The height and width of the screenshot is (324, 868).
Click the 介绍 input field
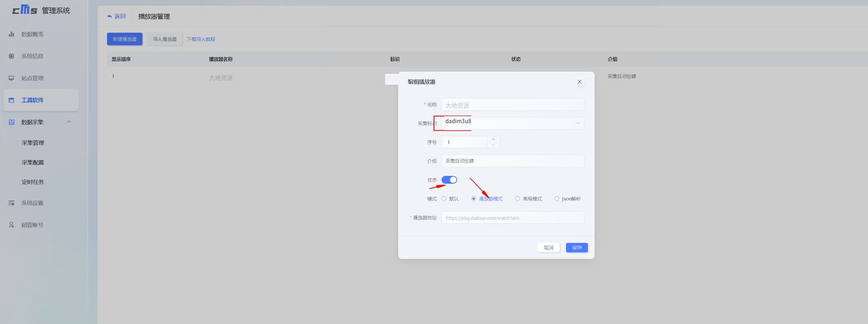click(513, 161)
